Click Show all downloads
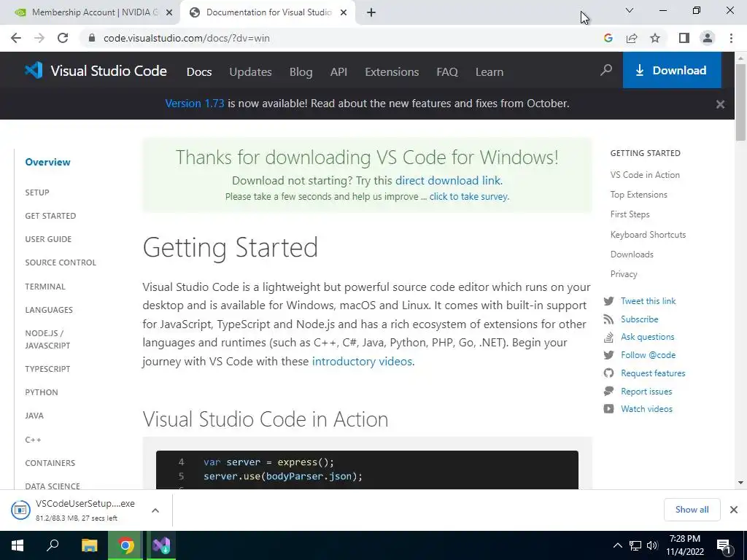The width and height of the screenshot is (747, 560). point(692,510)
